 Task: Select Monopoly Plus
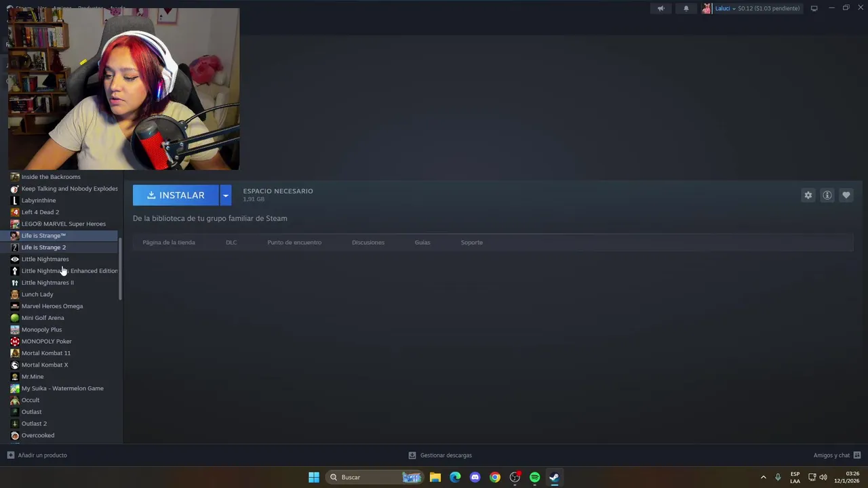pyautogui.click(x=41, y=329)
